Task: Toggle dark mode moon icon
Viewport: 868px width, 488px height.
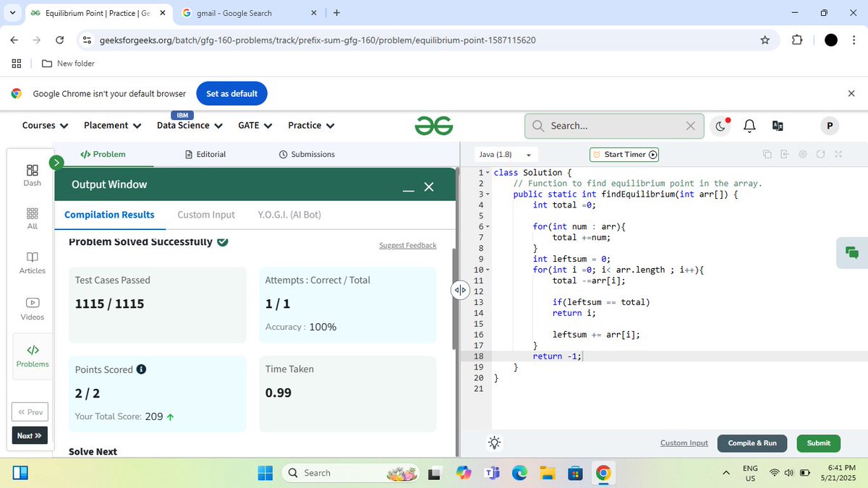Action: pyautogui.click(x=722, y=126)
